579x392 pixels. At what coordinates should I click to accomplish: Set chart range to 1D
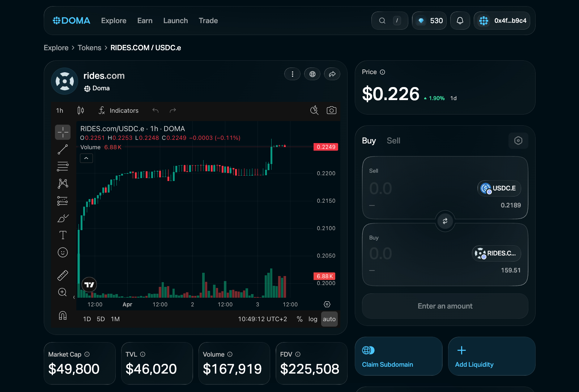point(87,319)
